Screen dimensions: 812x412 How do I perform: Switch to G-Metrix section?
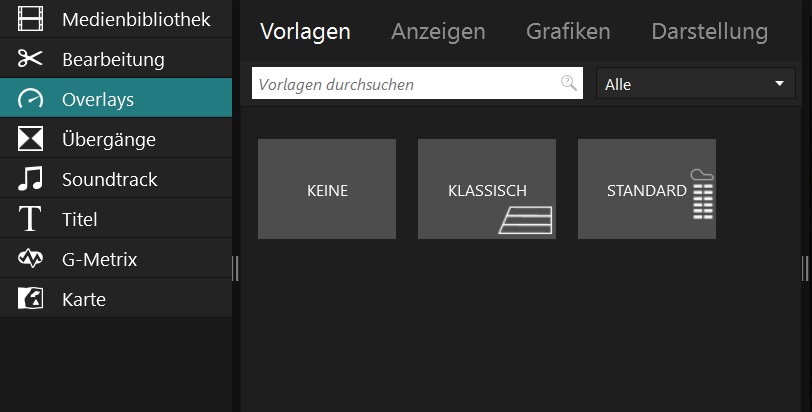point(116,258)
